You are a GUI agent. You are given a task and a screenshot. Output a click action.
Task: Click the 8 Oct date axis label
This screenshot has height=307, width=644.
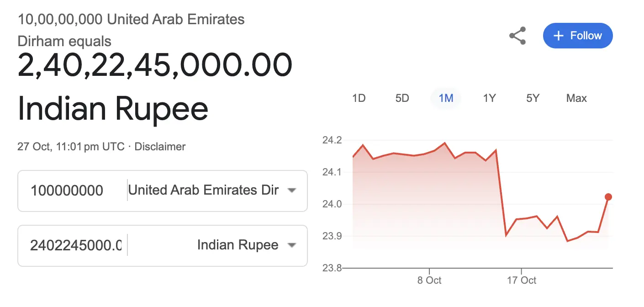point(429,280)
